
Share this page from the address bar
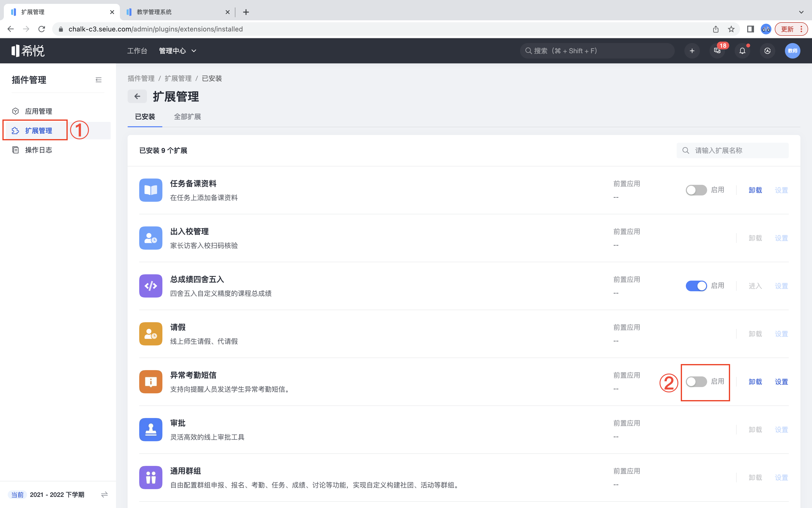[716, 29]
